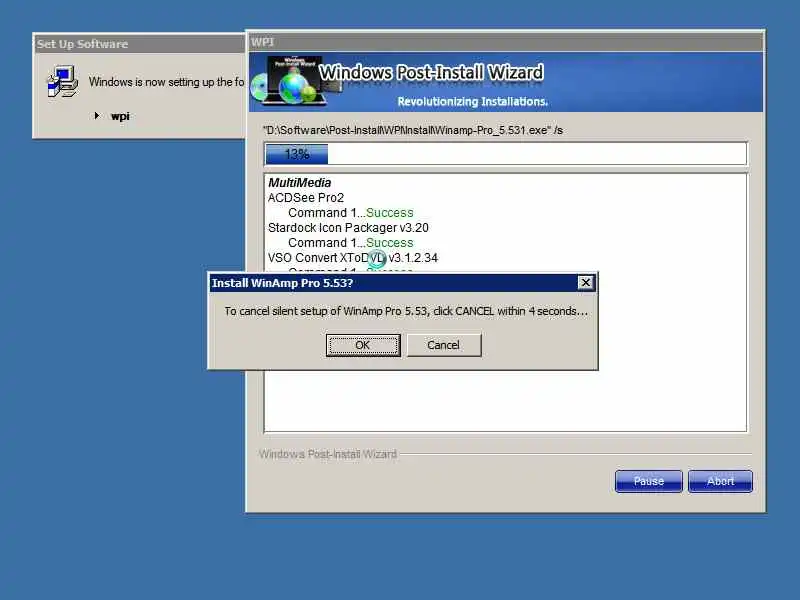Select the wpi item in Set Up Software
The image size is (800, 600).
click(120, 116)
